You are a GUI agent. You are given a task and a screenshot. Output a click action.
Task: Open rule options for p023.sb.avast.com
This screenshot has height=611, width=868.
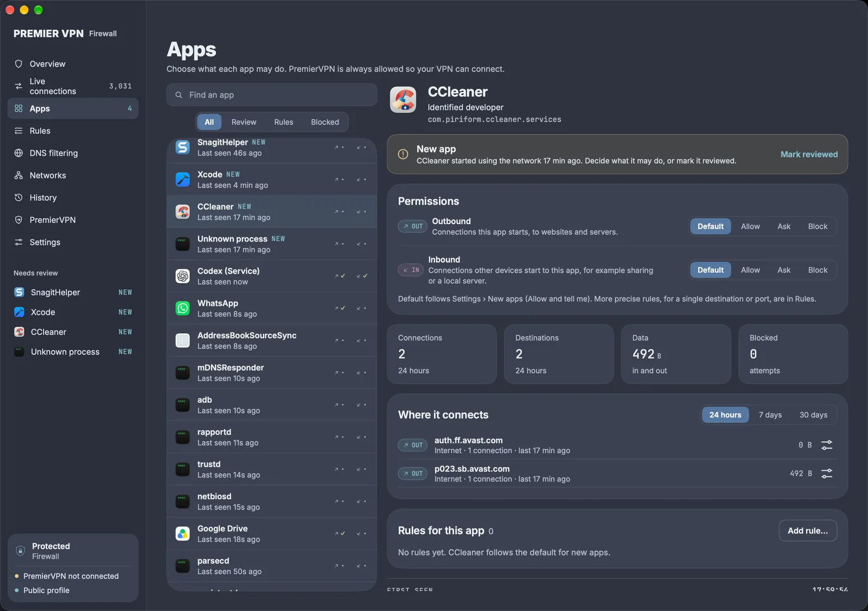(827, 474)
